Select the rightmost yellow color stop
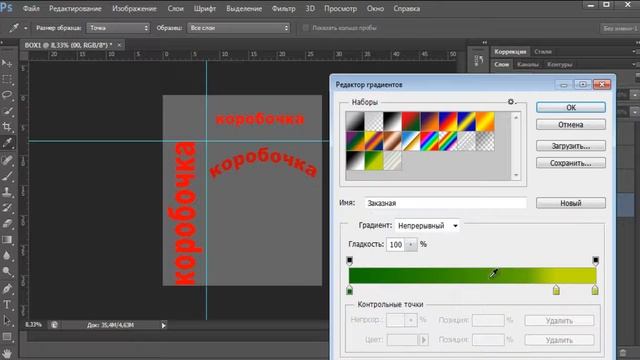Viewport: 640px width, 360px height. [x=595, y=290]
